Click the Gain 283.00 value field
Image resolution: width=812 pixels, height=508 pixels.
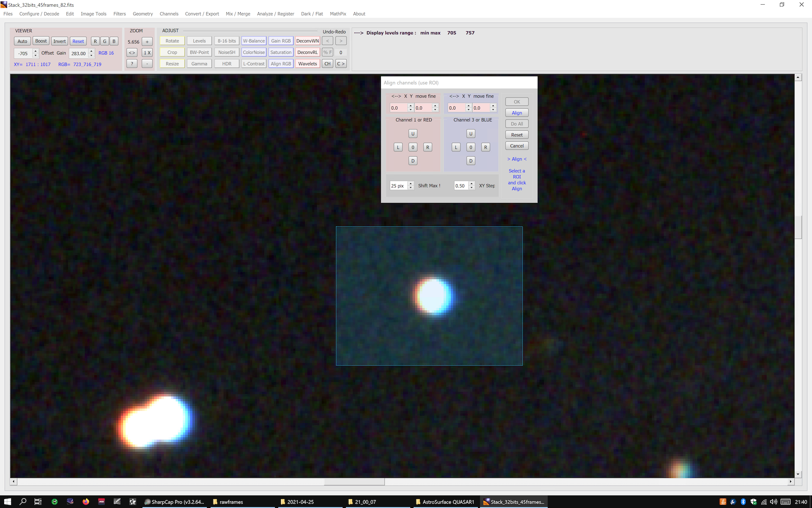[x=79, y=53]
